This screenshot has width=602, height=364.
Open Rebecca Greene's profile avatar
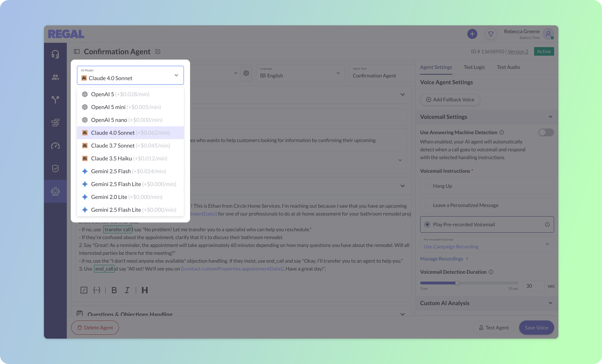point(548,34)
